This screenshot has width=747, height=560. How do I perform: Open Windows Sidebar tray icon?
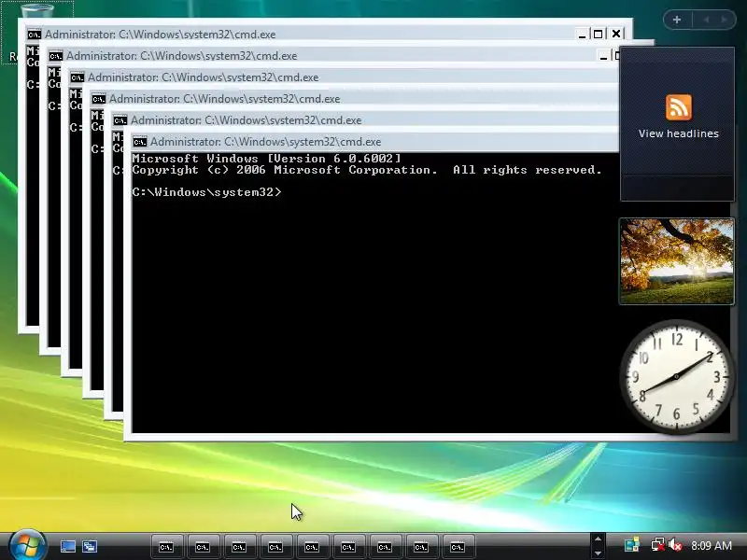click(x=632, y=545)
